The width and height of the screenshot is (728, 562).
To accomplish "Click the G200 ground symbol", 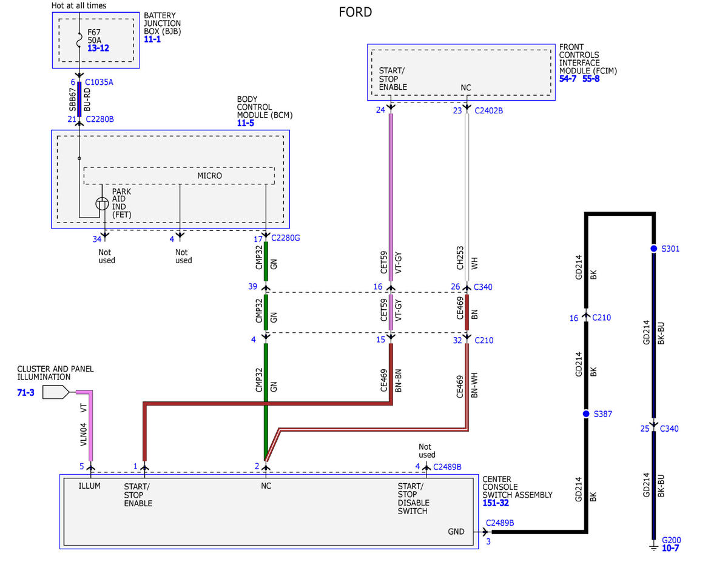I will tap(654, 547).
